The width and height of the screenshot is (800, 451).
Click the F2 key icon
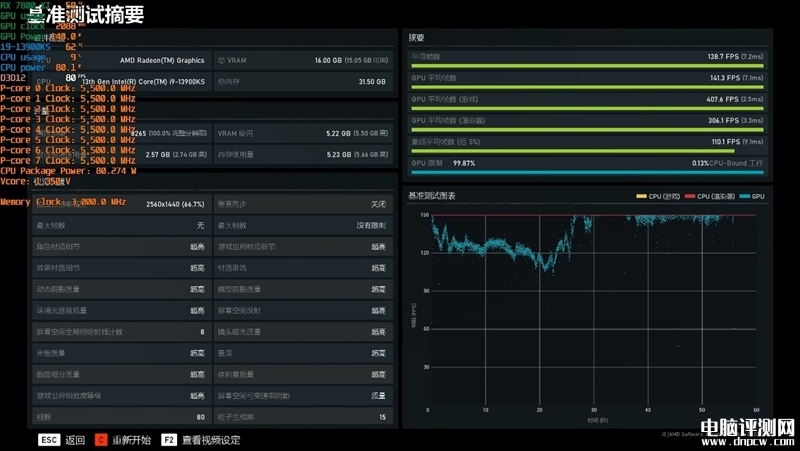click(169, 440)
